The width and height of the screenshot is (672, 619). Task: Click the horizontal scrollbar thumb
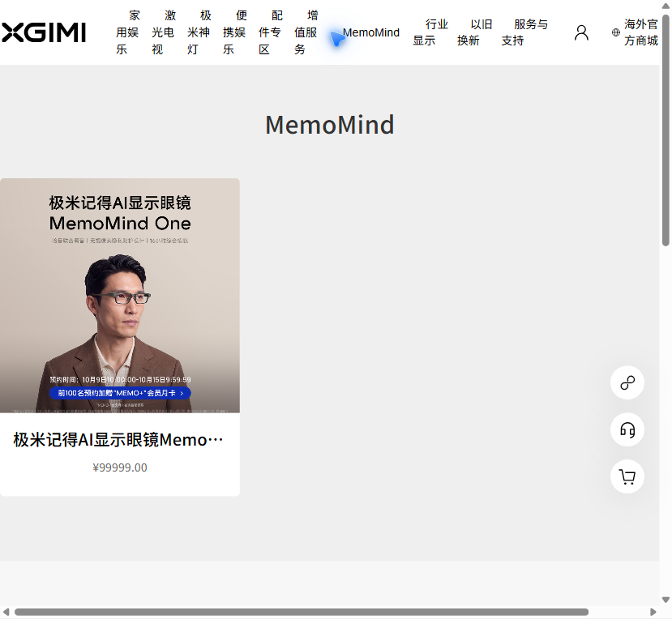[302, 612]
